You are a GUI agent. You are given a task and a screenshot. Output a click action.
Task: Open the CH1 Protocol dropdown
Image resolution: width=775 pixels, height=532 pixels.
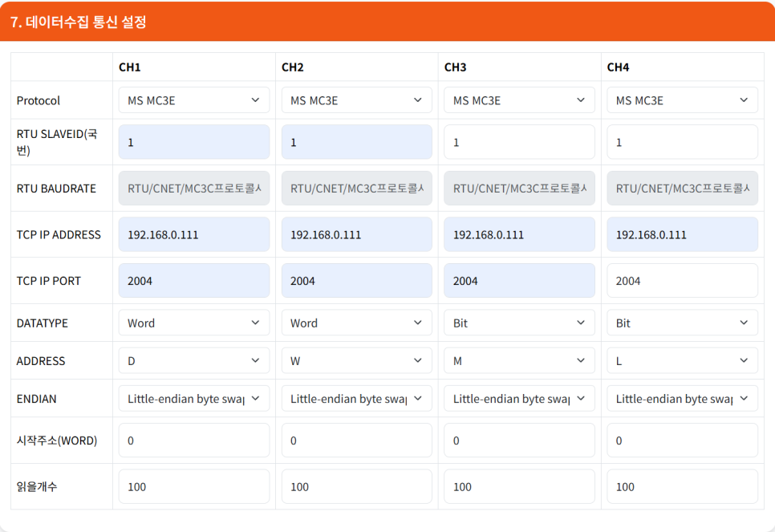point(194,99)
